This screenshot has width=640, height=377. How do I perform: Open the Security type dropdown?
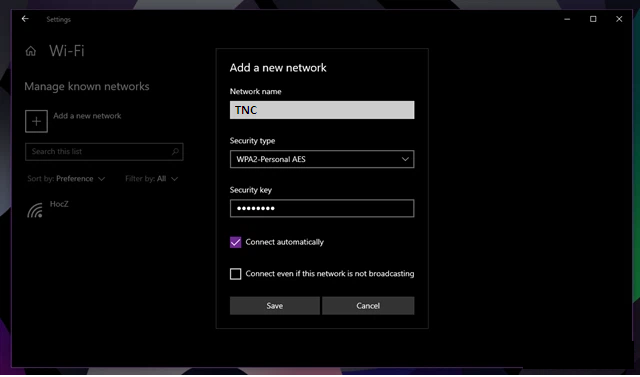pyautogui.click(x=322, y=159)
